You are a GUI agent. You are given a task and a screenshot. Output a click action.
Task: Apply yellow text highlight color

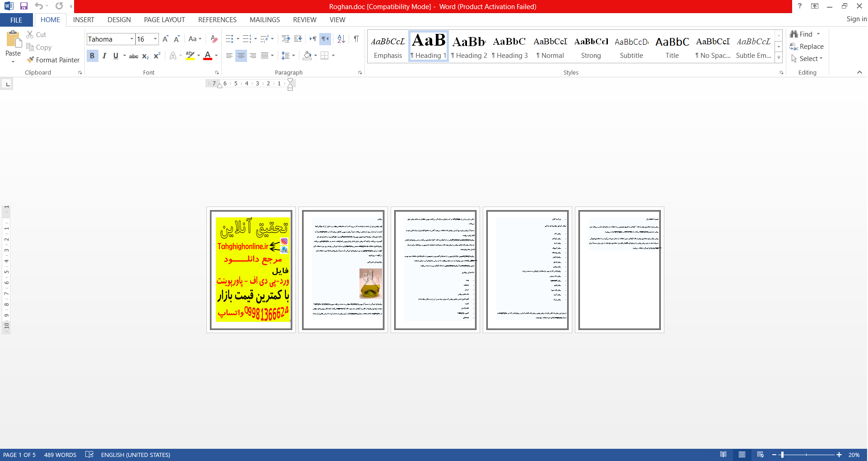point(190,56)
